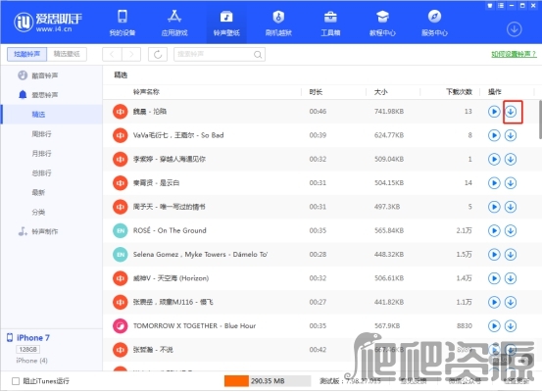Play the 504.15KB ringtone
The width and height of the screenshot is (542, 392).
[x=494, y=183]
